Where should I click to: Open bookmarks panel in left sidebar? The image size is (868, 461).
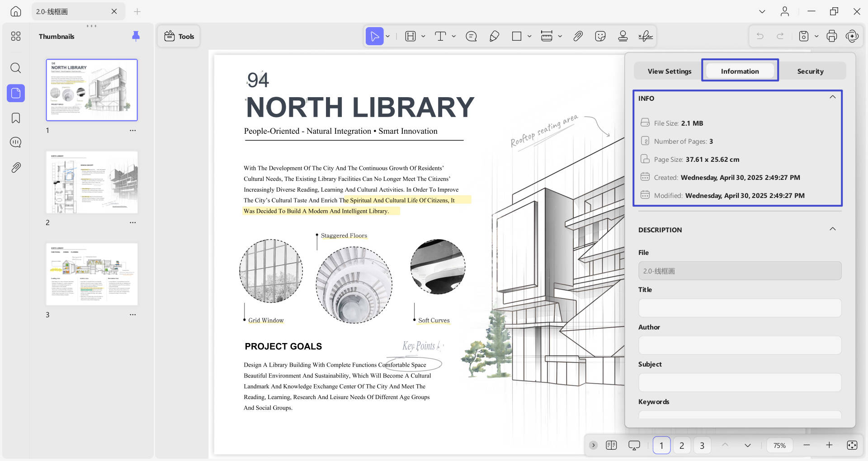pos(16,118)
